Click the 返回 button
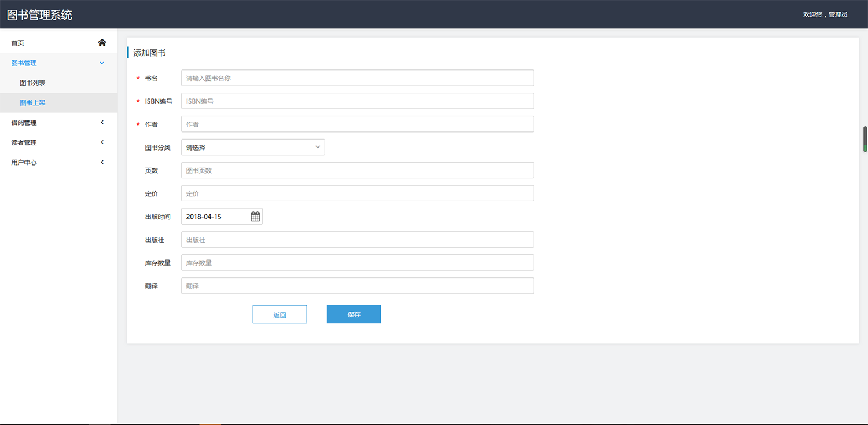Screen dimensions: 868x425 (279, 314)
